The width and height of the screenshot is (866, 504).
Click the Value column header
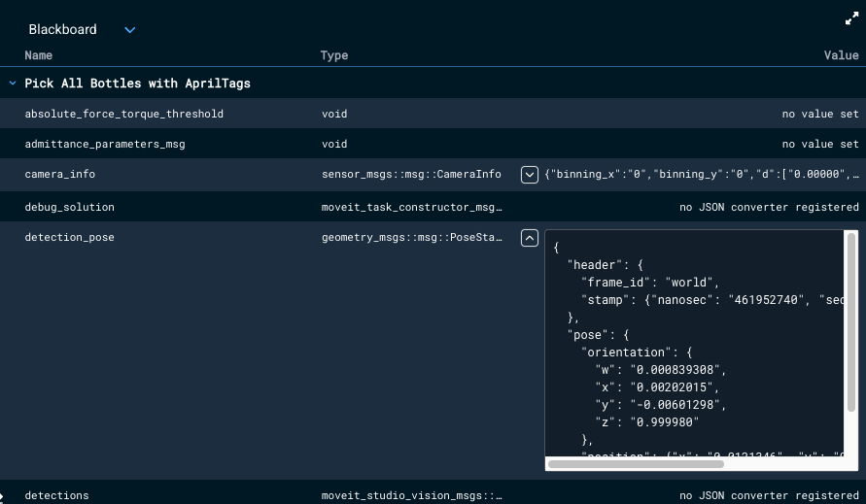(841, 55)
